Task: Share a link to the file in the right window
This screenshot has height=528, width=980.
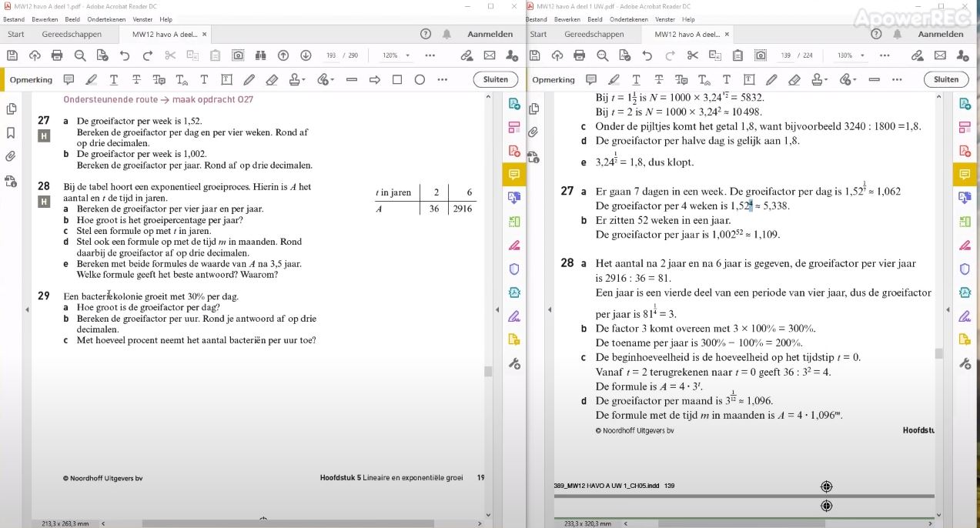Action: [917, 55]
